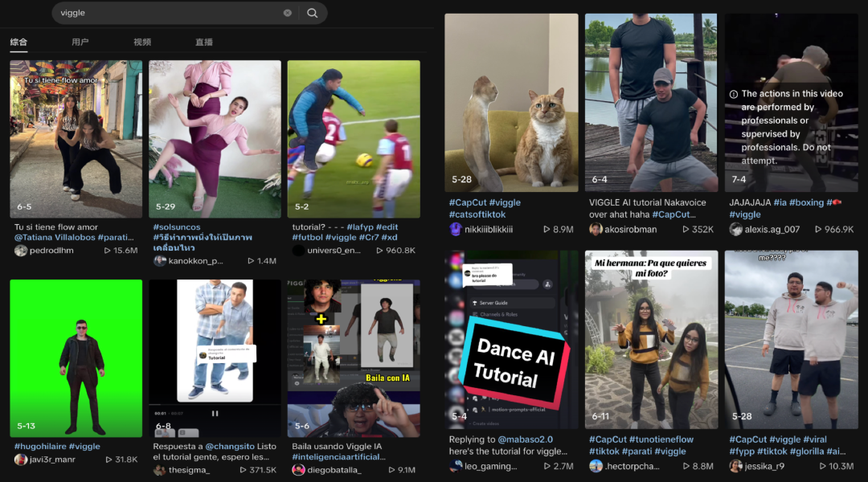The image size is (868, 482).
Task: Click akosirobman's avatar icon
Action: [596, 229]
